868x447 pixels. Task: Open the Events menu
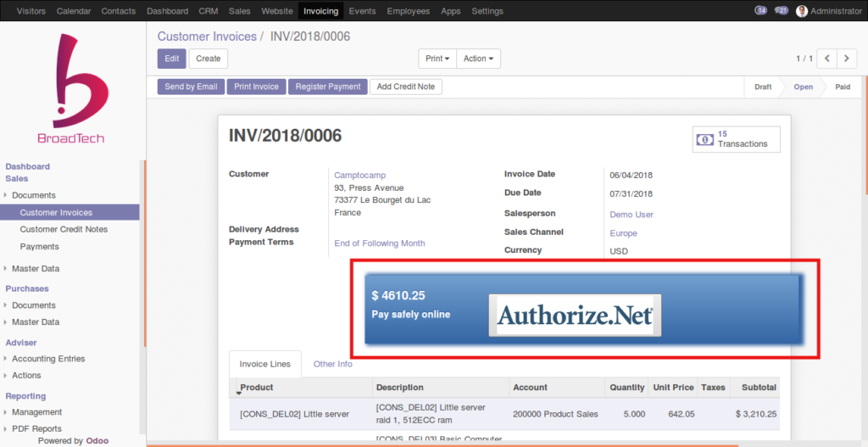[x=363, y=11]
